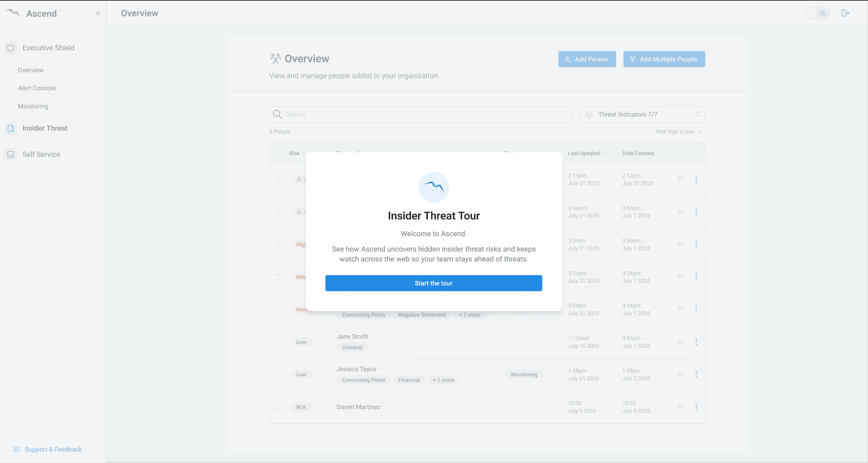Click the flag icon on Jessica Taylor row
Screen dimensions: 868x463
click(x=680, y=374)
